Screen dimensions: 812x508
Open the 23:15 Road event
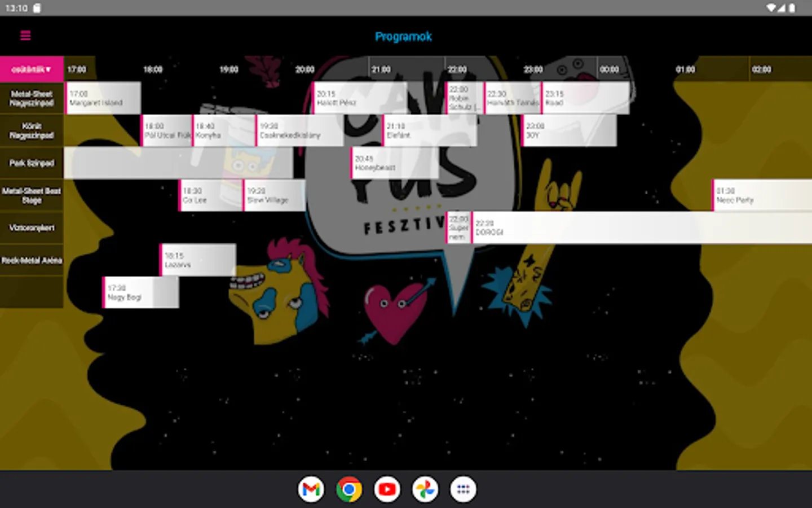tap(585, 98)
